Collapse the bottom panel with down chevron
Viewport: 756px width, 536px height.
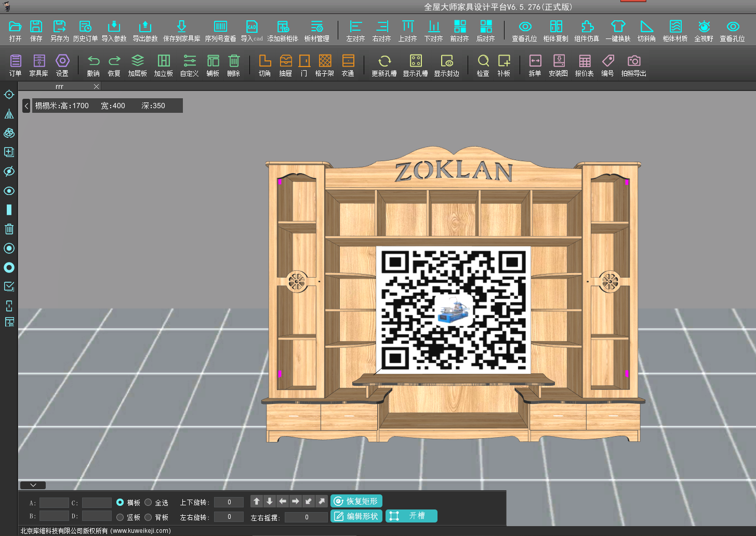pyautogui.click(x=33, y=485)
